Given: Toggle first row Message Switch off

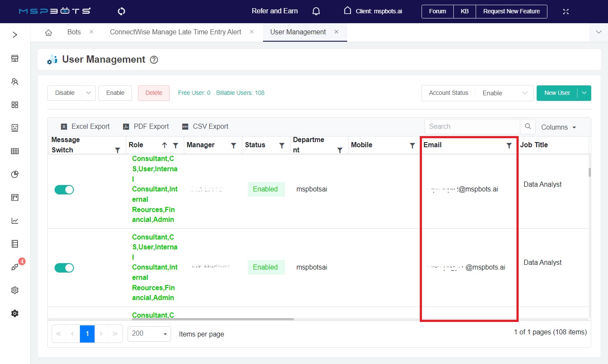Looking at the screenshot, I should click(x=64, y=190).
